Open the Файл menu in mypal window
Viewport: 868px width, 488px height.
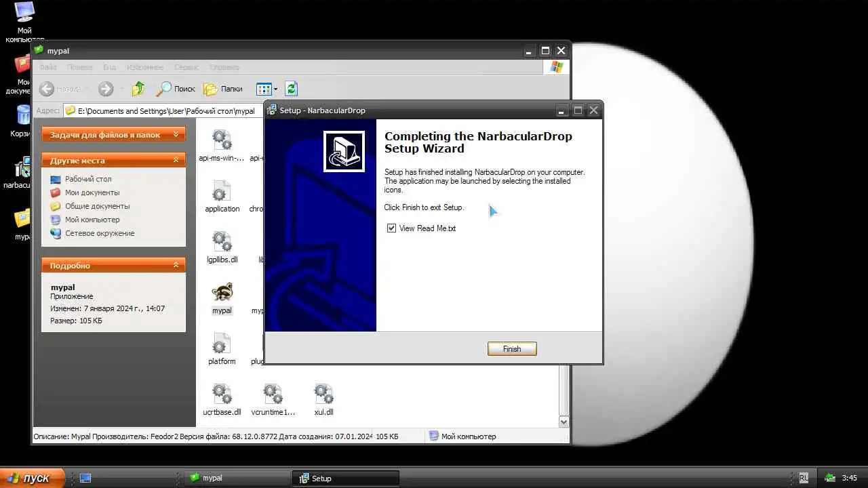pyautogui.click(x=48, y=67)
